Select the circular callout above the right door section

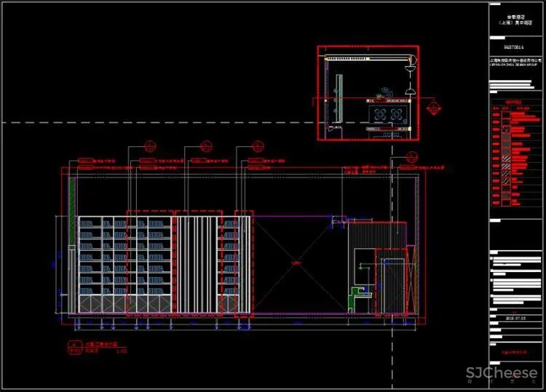[x=410, y=155]
